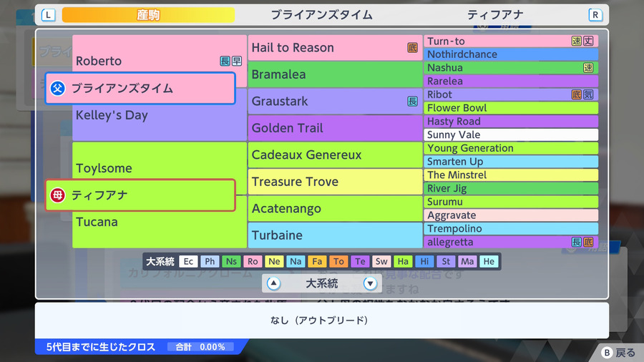The height and width of the screenshot is (362, 644).
Task: Click the He lineage legend chip
Action: (489, 261)
